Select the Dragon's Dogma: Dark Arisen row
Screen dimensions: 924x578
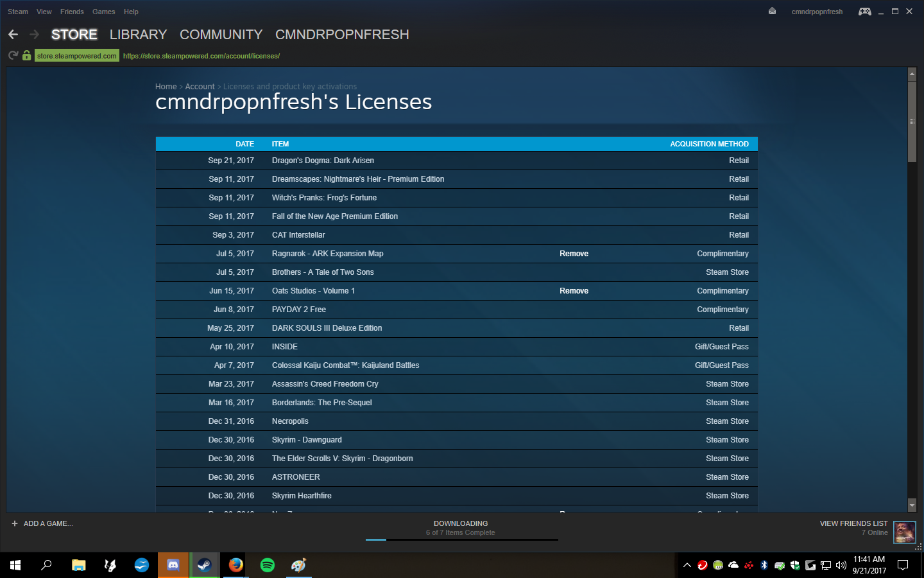click(456, 161)
